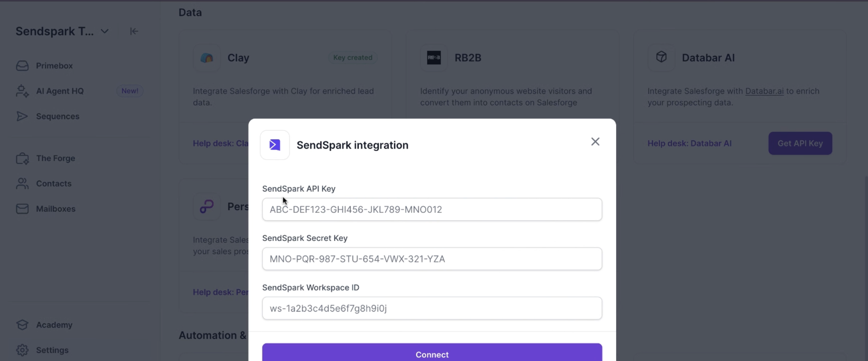Click the SendSpark logo in dialog

coord(275,145)
